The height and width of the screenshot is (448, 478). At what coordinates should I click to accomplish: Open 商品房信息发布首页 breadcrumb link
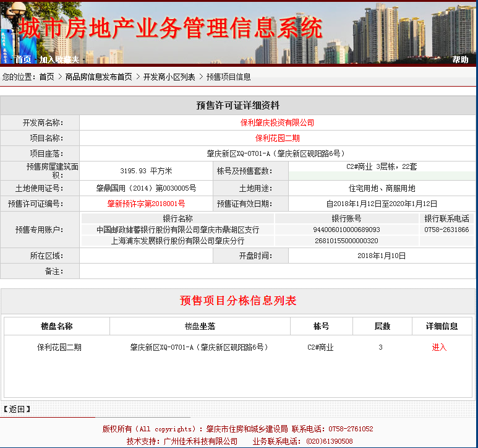(98, 77)
